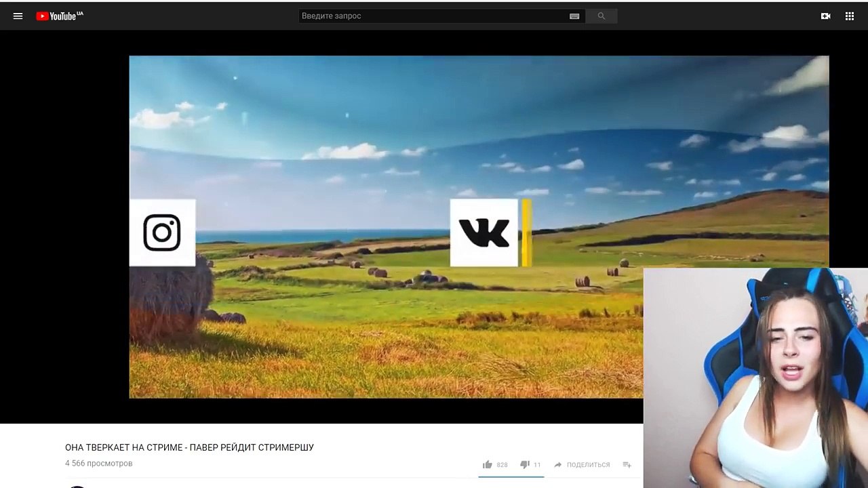
Task: Dislike the video with thumbs down
Action: point(524,465)
